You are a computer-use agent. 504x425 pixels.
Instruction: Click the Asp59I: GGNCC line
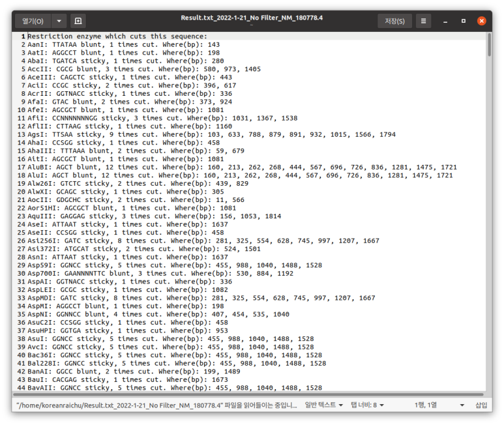[x=175, y=265]
